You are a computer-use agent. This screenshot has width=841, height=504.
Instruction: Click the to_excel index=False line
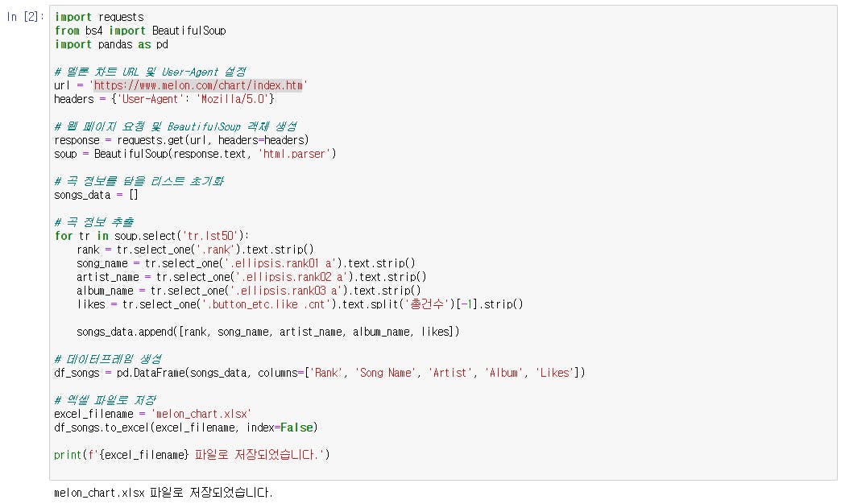click(186, 428)
